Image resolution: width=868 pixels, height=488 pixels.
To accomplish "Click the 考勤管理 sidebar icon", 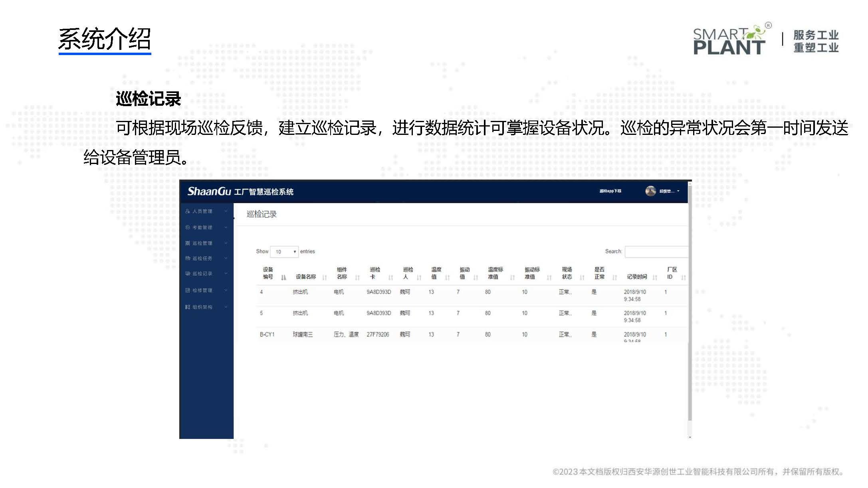I will (188, 227).
